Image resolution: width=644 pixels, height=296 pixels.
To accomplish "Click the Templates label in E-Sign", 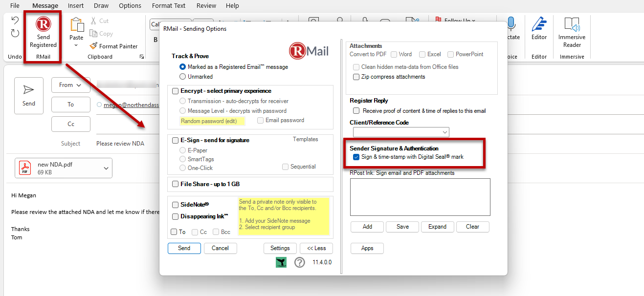I will point(305,139).
